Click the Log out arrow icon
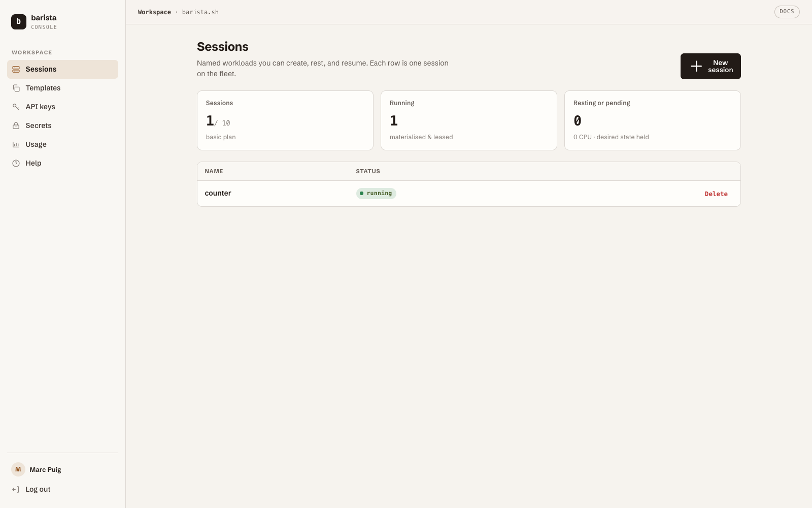Screen dimensions: 812x508 tap(16, 489)
